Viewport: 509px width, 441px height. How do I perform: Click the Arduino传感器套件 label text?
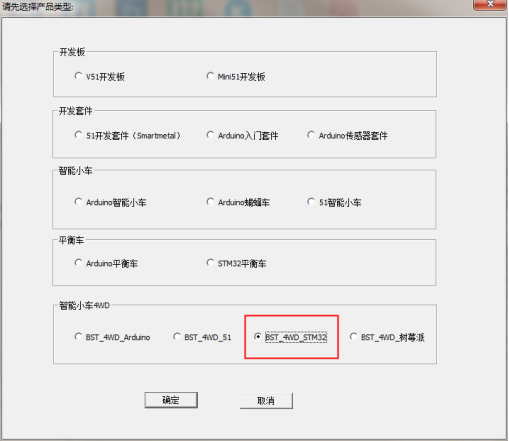tap(353, 136)
